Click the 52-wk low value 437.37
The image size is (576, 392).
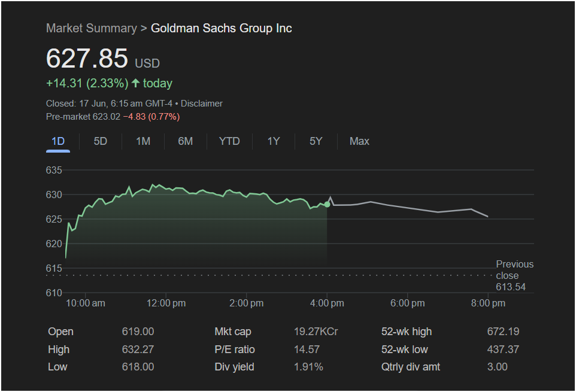tap(504, 350)
